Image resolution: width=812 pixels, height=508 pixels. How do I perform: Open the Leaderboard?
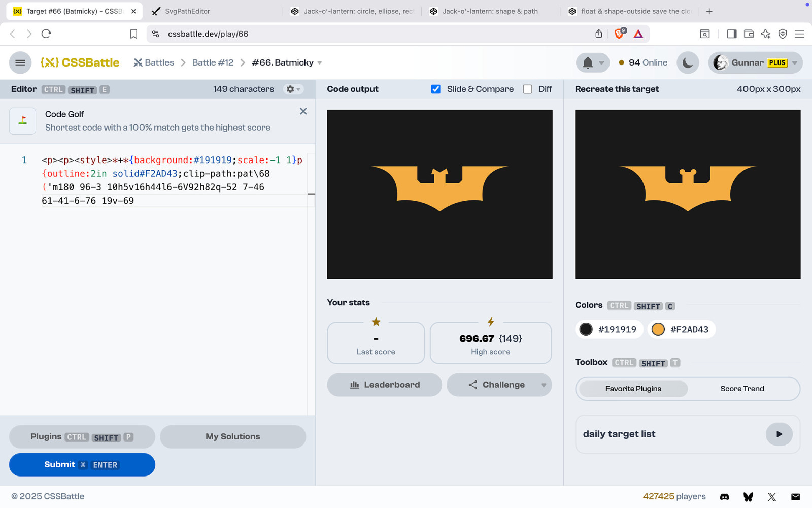[385, 385]
